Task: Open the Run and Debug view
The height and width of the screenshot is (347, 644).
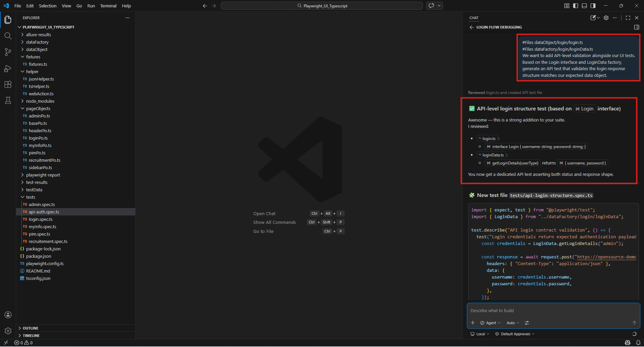Action: pyautogui.click(x=8, y=68)
